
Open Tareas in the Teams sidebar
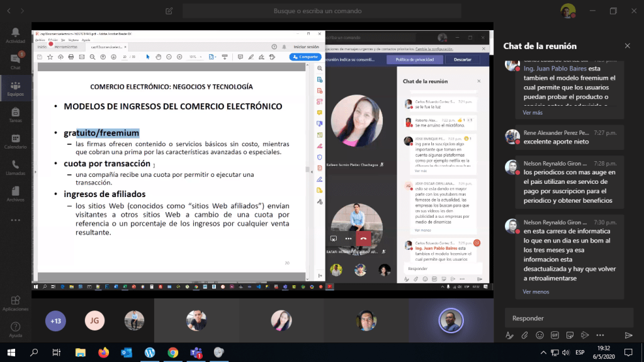click(15, 115)
